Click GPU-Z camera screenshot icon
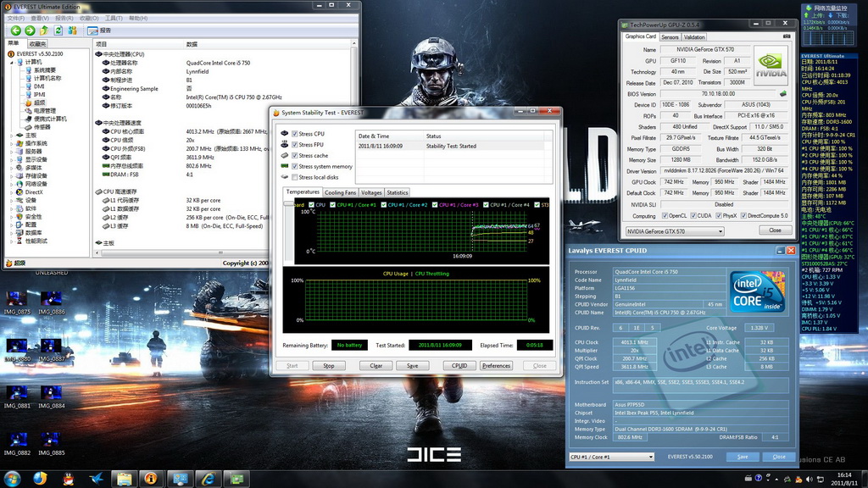The image size is (868, 488). click(787, 36)
